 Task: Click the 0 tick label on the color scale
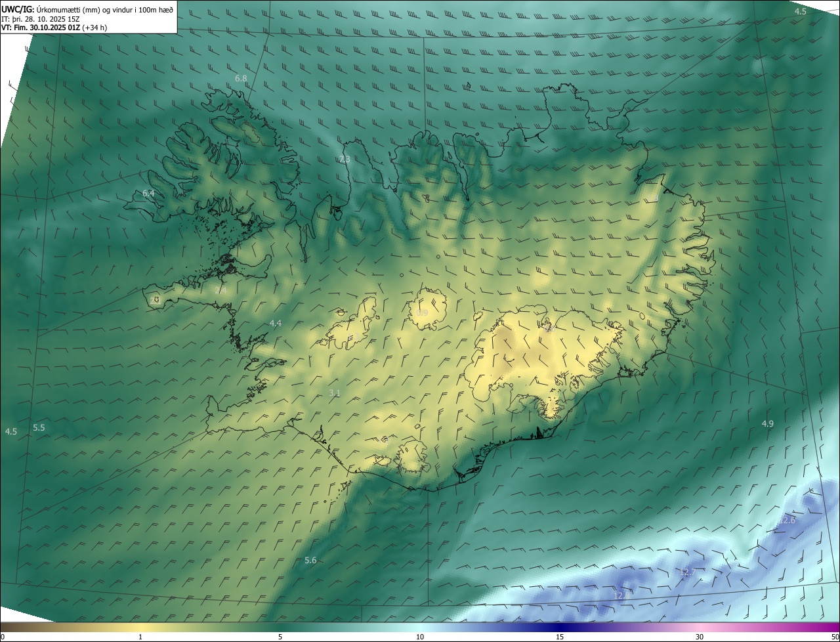[x=3, y=637]
